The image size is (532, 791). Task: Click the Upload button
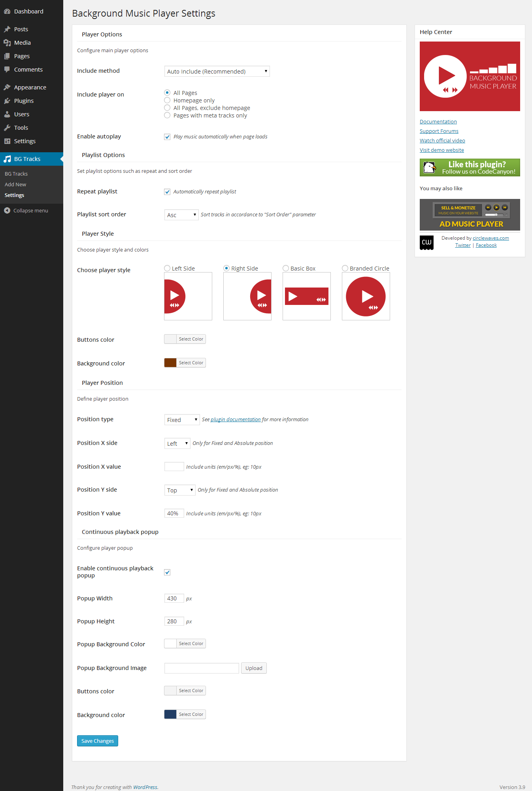254,668
